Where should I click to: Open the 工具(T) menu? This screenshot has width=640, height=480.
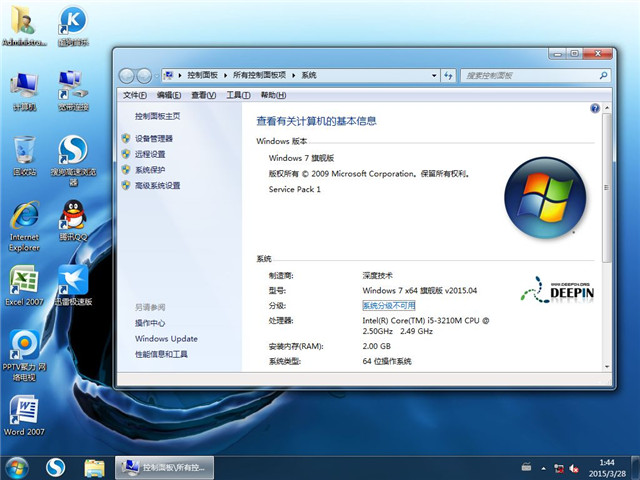238,95
